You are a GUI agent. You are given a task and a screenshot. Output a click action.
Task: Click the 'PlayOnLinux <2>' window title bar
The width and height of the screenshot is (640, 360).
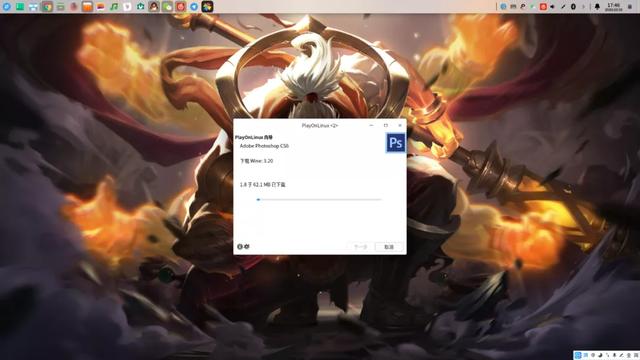point(320,125)
